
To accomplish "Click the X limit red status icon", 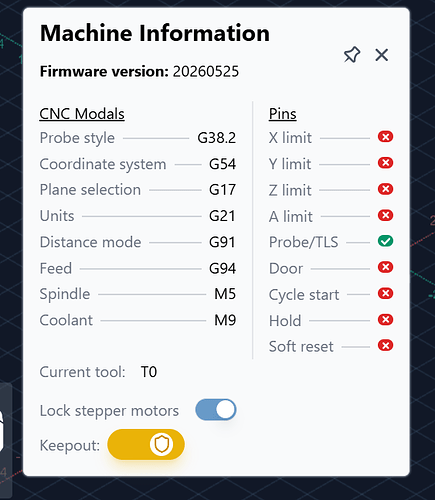I will click(385, 137).
